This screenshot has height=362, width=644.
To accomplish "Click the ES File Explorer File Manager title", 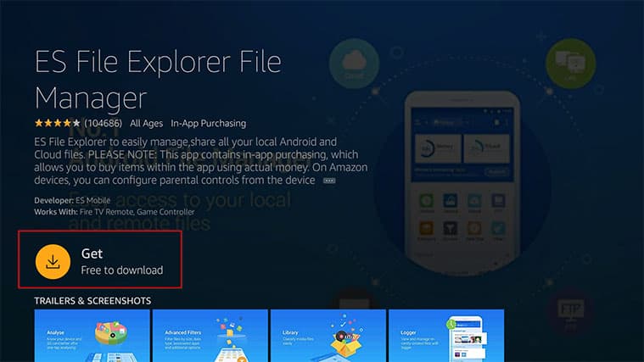I will [157, 78].
